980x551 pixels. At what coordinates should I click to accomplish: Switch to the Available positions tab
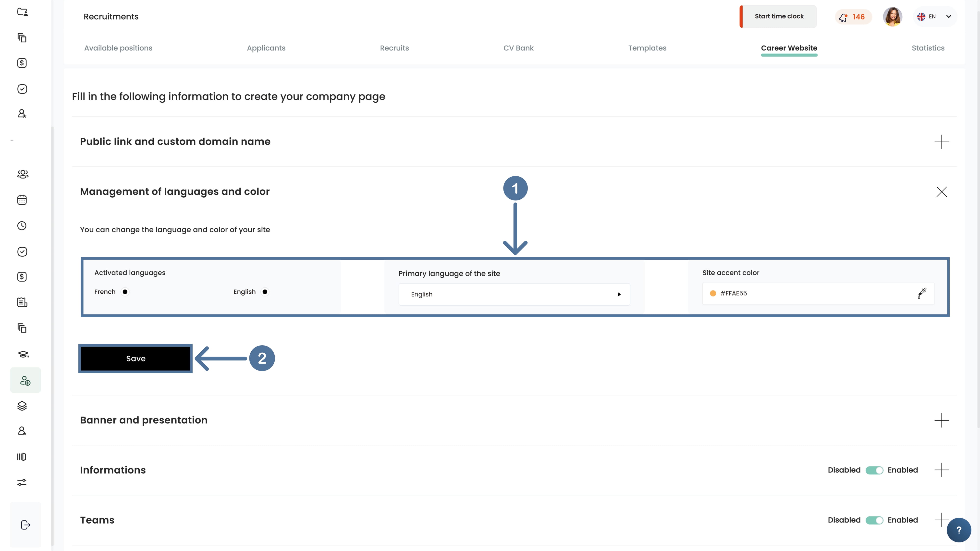pos(118,48)
